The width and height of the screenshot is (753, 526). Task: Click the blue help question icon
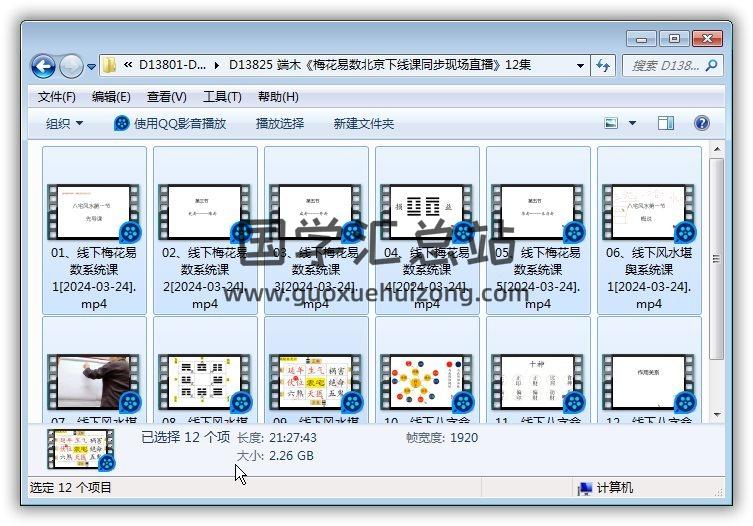coord(702,123)
